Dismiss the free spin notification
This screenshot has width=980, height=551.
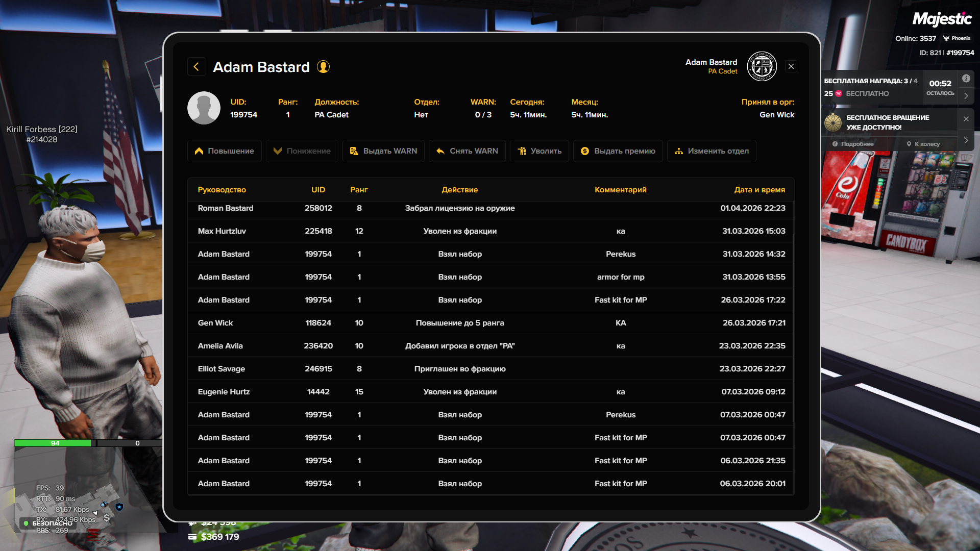pos(966,119)
